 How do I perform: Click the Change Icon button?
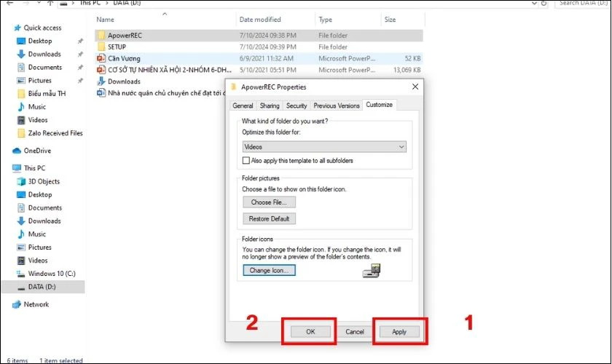(269, 270)
